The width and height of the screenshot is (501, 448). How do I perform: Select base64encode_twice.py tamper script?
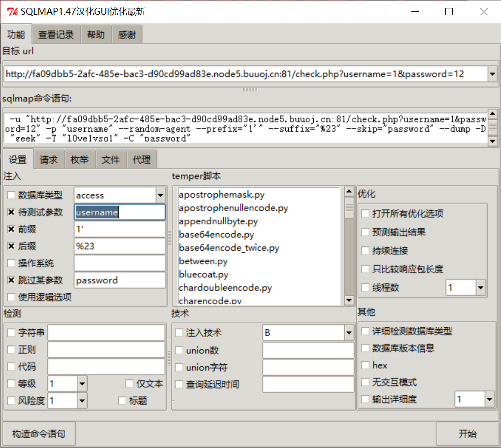click(229, 248)
